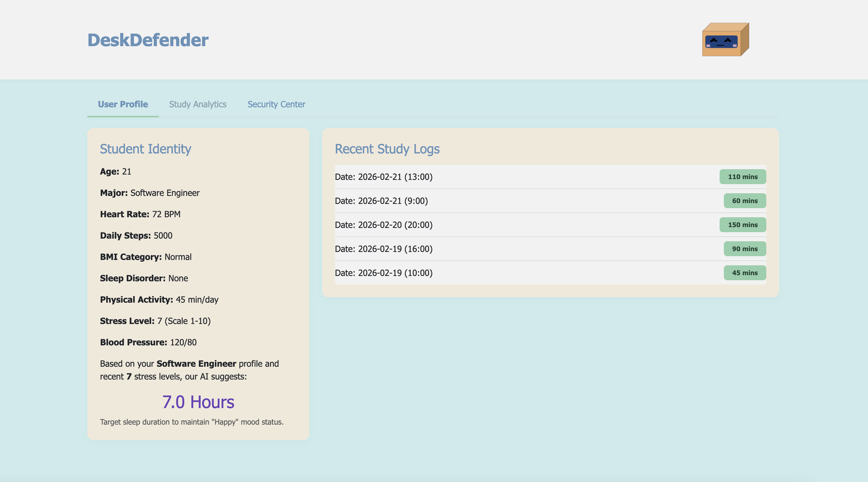The width and height of the screenshot is (868, 482).
Task: Select the User Profile tab
Action: [123, 104]
